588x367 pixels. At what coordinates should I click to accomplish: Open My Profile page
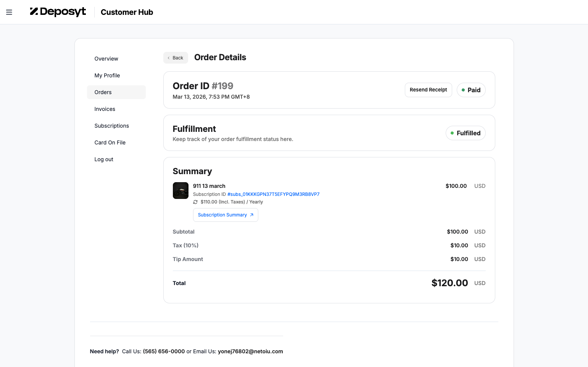[107, 75]
